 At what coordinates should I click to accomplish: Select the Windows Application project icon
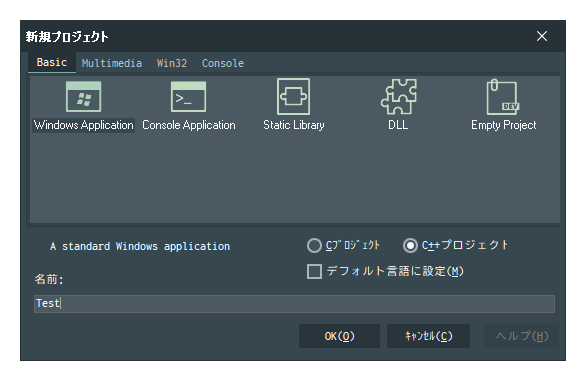83,97
